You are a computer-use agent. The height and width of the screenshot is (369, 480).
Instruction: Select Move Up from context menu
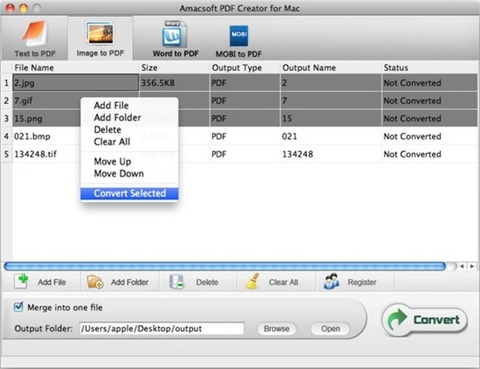(x=112, y=162)
